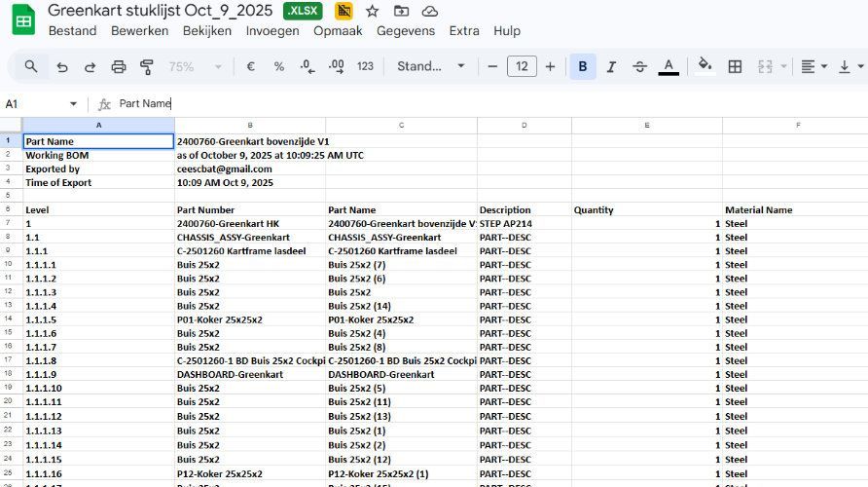
Task: Click cell C-2501260 Kartframe lasdeel in Part Number column
Action: click(x=250, y=251)
